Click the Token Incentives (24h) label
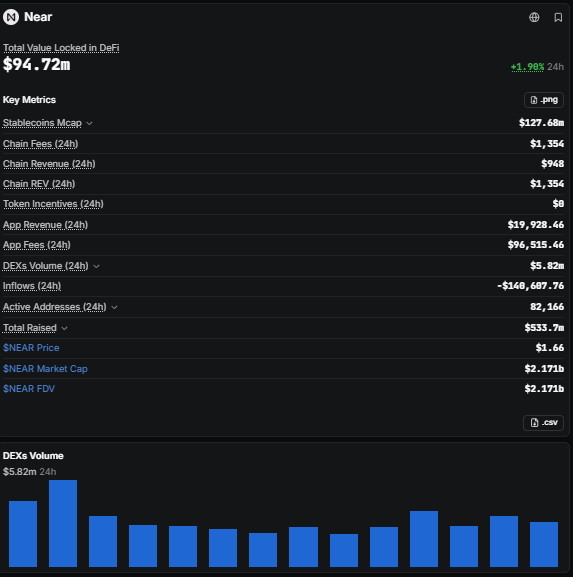This screenshot has height=577, width=573. point(53,204)
